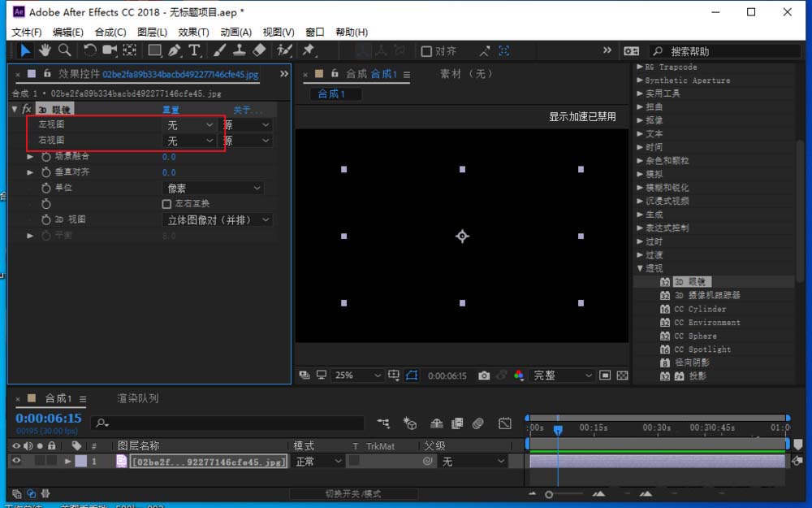The image size is (812, 508).
Task: Open the 左视图 layer dropdown
Action: click(190, 125)
